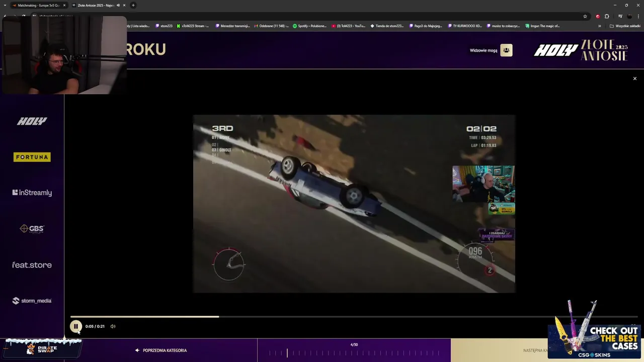Open the Imgur: The magic of bookmark

(x=542, y=26)
